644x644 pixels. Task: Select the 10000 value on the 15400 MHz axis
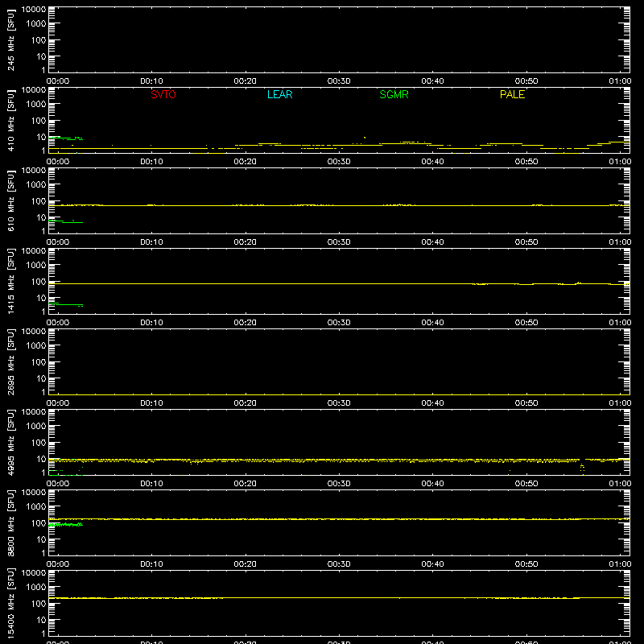coord(34,573)
